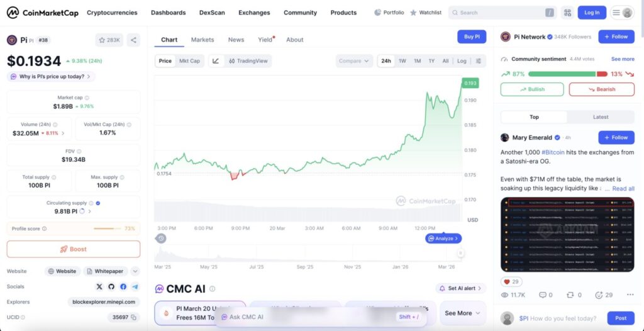Click the share icon next to Pi

[134, 40]
